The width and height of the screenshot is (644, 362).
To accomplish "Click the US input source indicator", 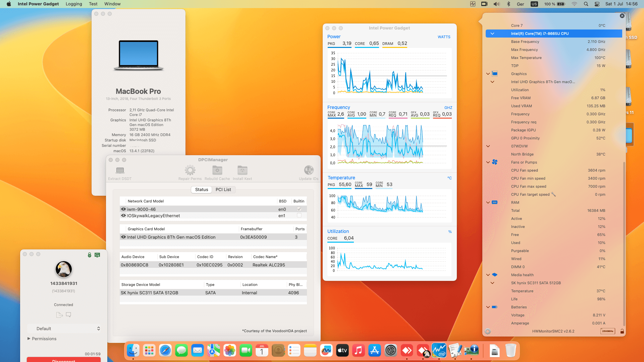I will click(534, 4).
